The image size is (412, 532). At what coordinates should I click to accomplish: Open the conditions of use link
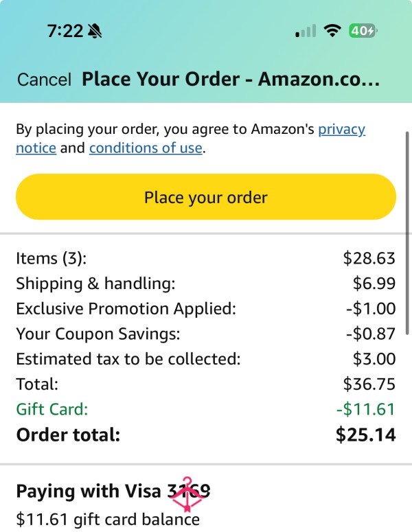(146, 148)
